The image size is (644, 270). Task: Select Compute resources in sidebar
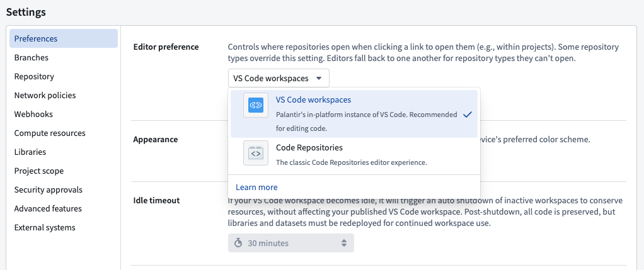pos(50,133)
